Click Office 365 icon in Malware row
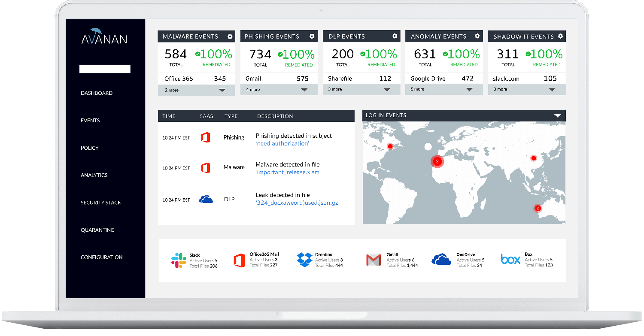 pyautogui.click(x=206, y=167)
